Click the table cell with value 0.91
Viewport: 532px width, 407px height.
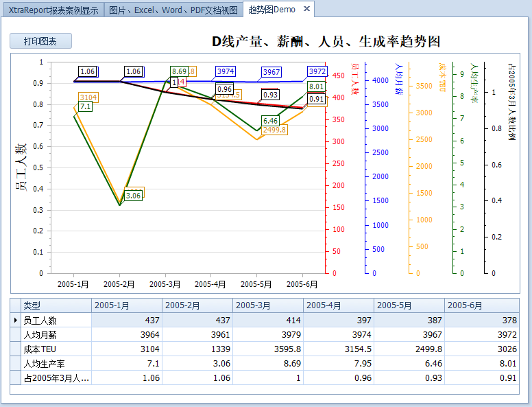[482, 377]
